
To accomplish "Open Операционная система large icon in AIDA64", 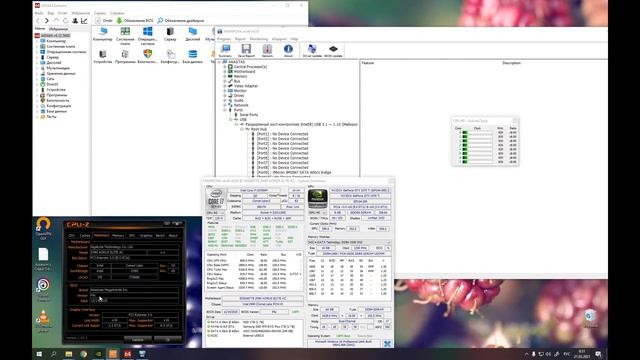I will [147, 36].
